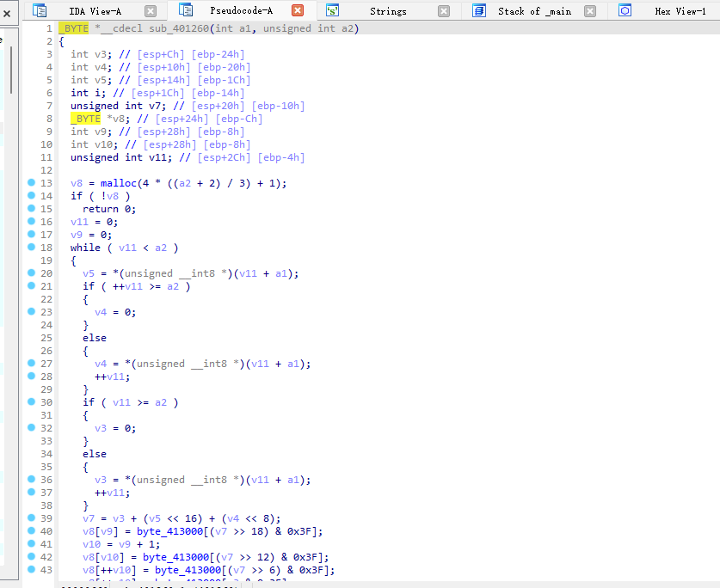This screenshot has height=588, width=720.
Task: Click byte_413000 on line 40
Action: [x=170, y=531]
